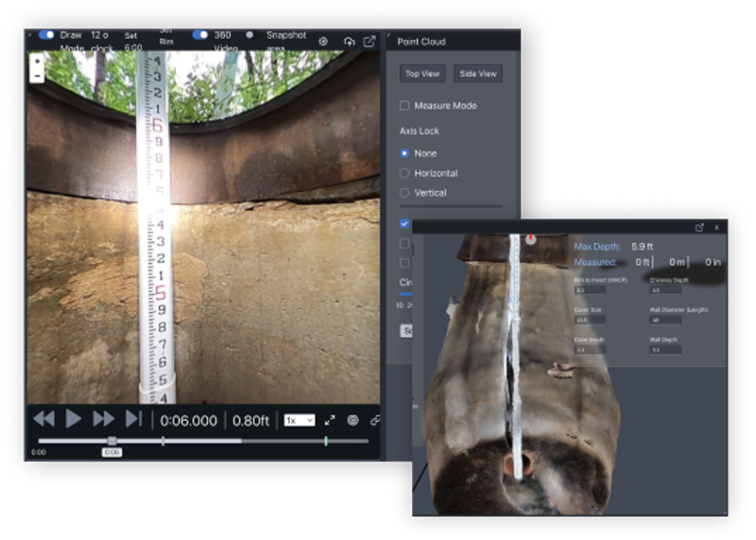Click the Max Depth label
The width and height of the screenshot is (756, 540).
tap(597, 247)
